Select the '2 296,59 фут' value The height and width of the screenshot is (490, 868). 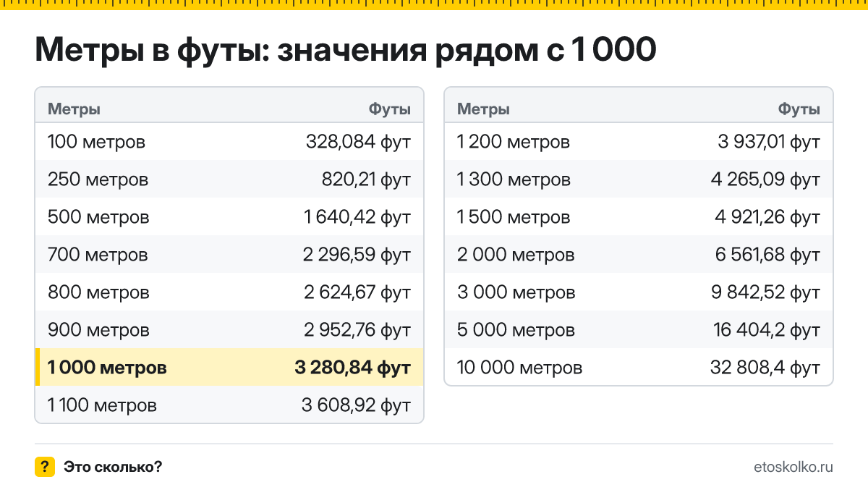click(x=357, y=255)
